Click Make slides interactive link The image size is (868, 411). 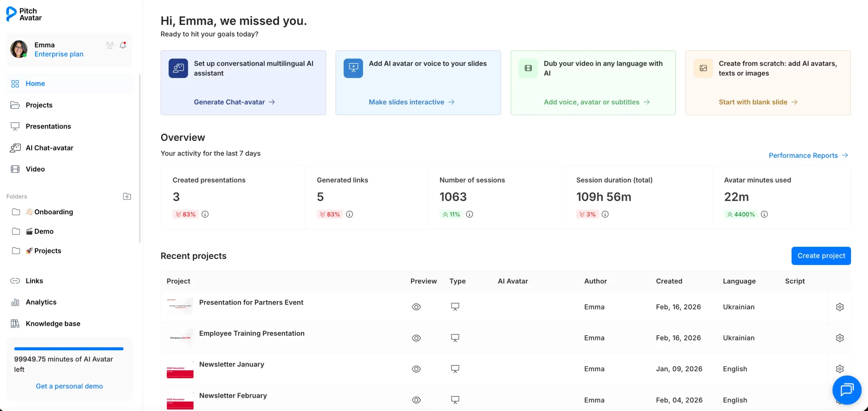point(411,102)
